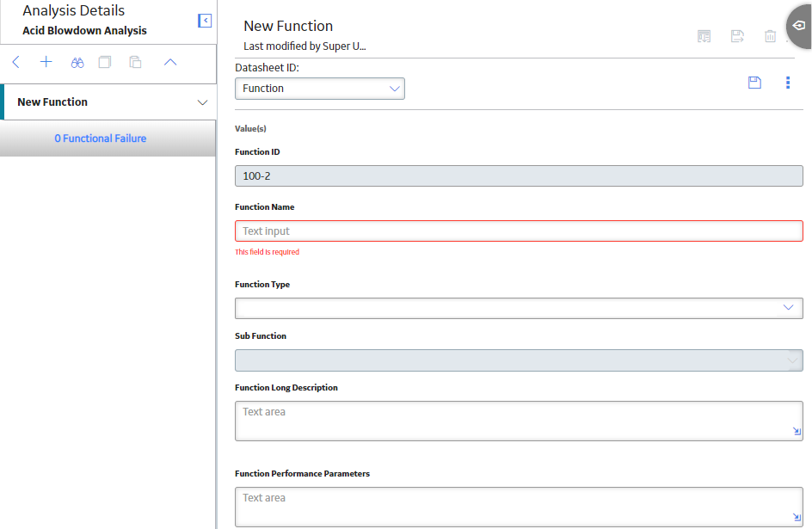Click the Function Long Description text area
812x529 pixels.
(519, 421)
